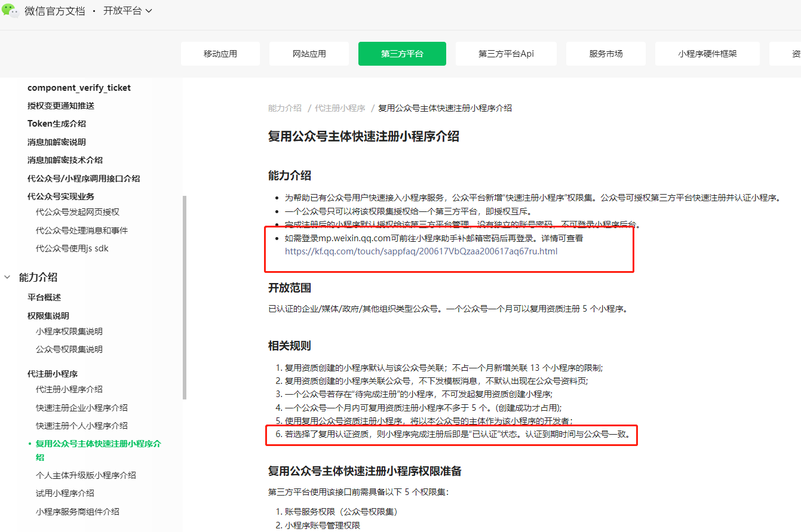
Task: Open 快速注册个人小程序介绍 page
Action: [82, 426]
